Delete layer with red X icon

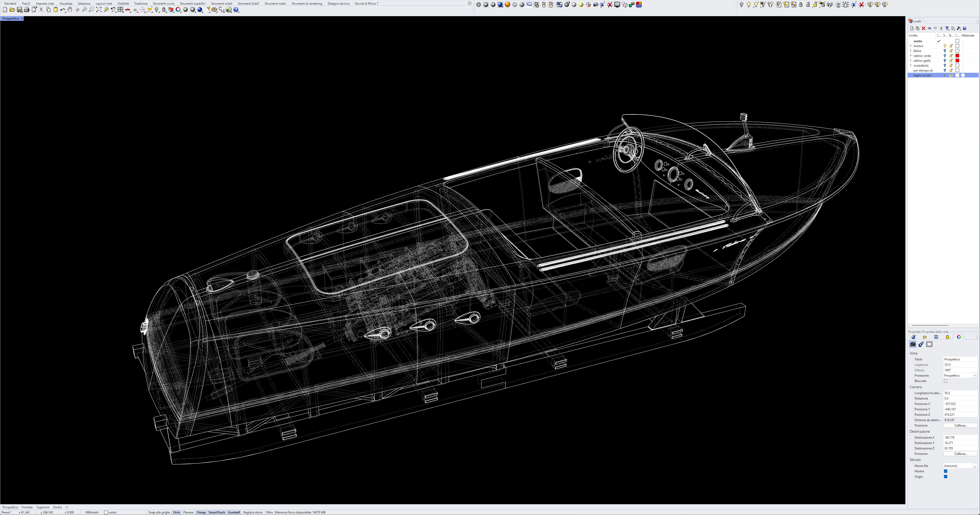[923, 29]
